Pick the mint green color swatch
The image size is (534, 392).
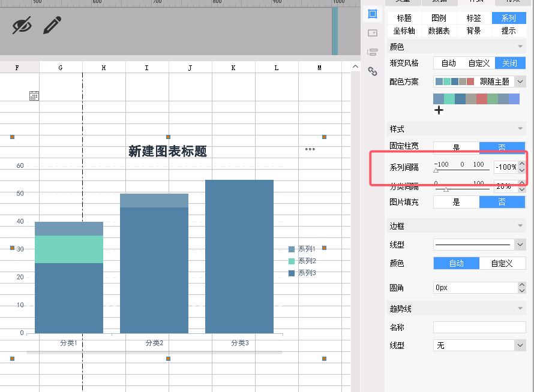449,99
